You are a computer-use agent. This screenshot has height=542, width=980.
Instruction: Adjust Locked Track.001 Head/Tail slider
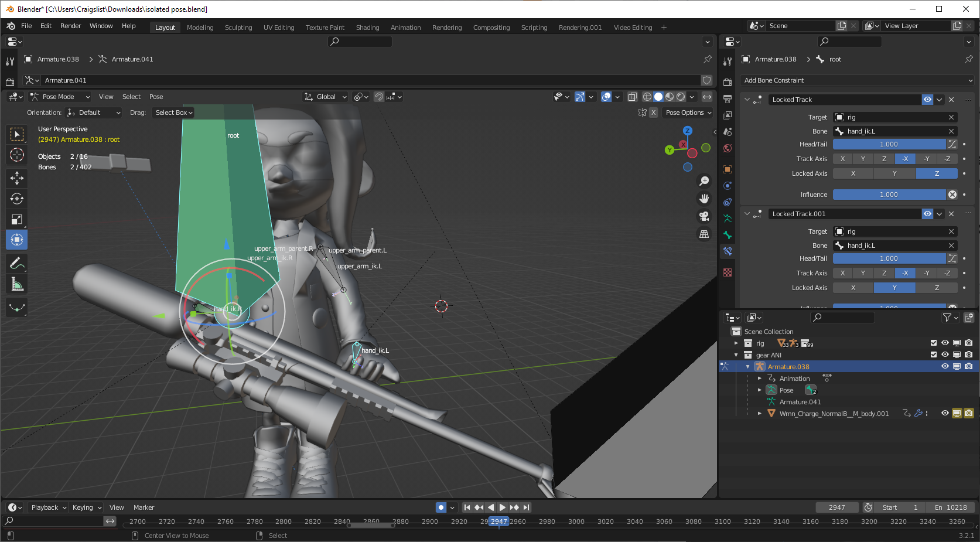pos(889,258)
